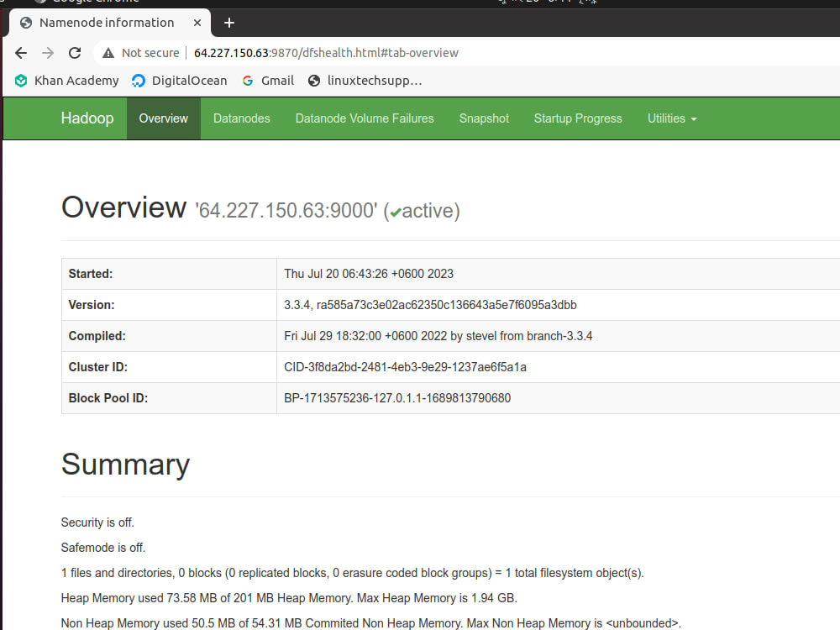Click the 'Cluster ID:' row label

click(x=98, y=367)
